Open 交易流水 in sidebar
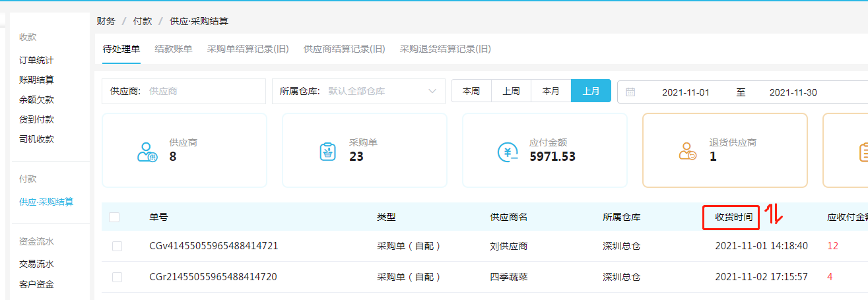This screenshot has height=300, width=868. click(x=36, y=264)
